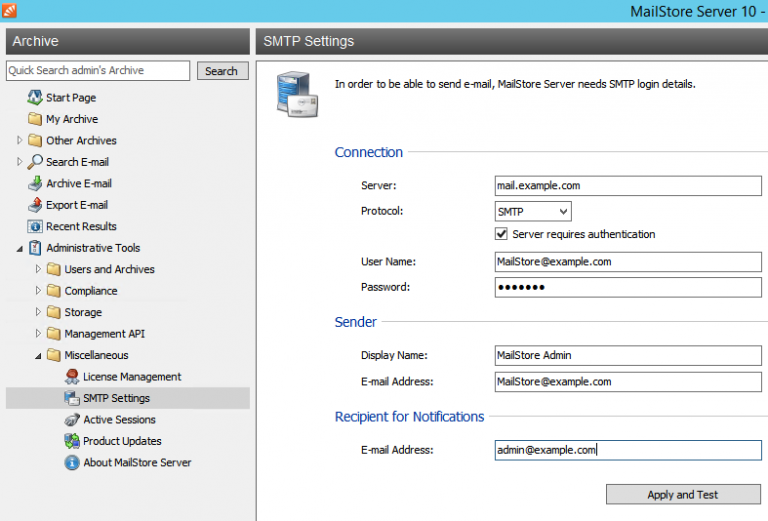The width and height of the screenshot is (768, 521).
Task: Open Recent Results tree item
Action: [81, 226]
